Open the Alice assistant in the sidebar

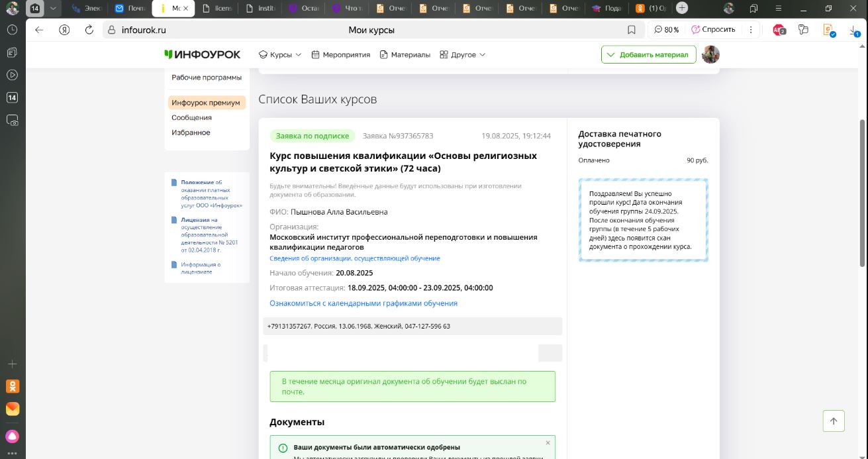click(x=13, y=436)
